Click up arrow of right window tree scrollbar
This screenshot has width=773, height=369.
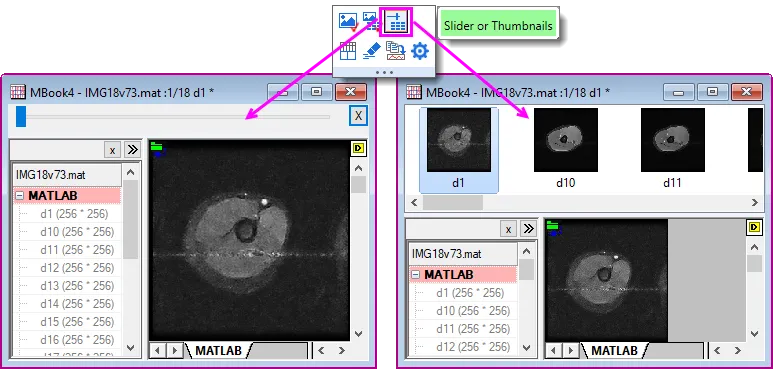tap(527, 252)
